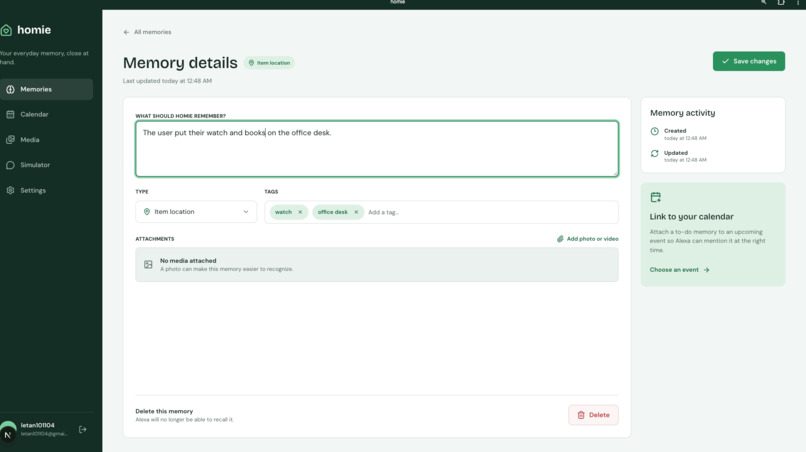Click the Media images icon
Screen dimensions: 806x452
point(10,140)
